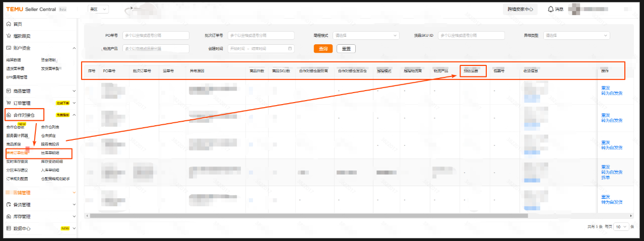Screen dimensions: 644x241
Task: Go to 爆款跟卖 in sidebar
Action: coord(22,36)
